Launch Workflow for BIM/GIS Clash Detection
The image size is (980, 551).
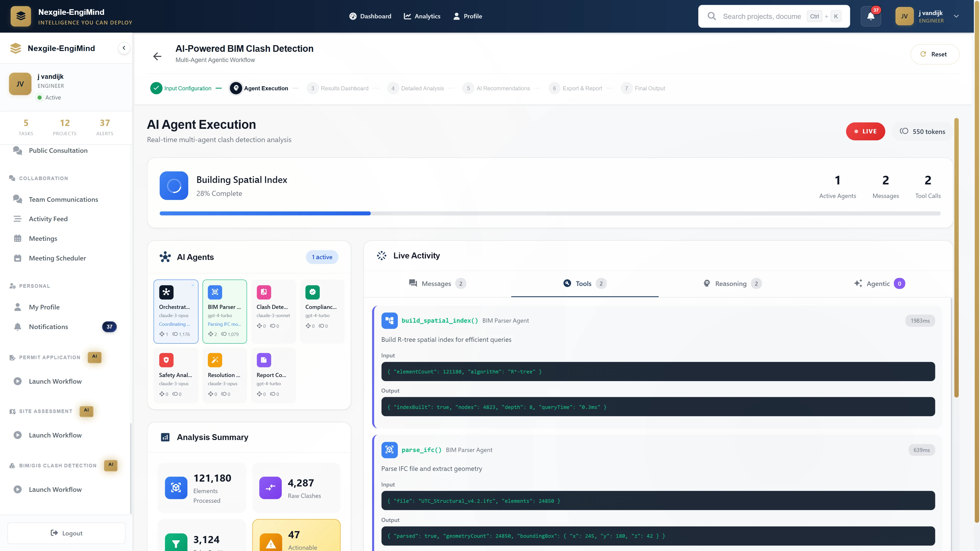tap(55, 490)
